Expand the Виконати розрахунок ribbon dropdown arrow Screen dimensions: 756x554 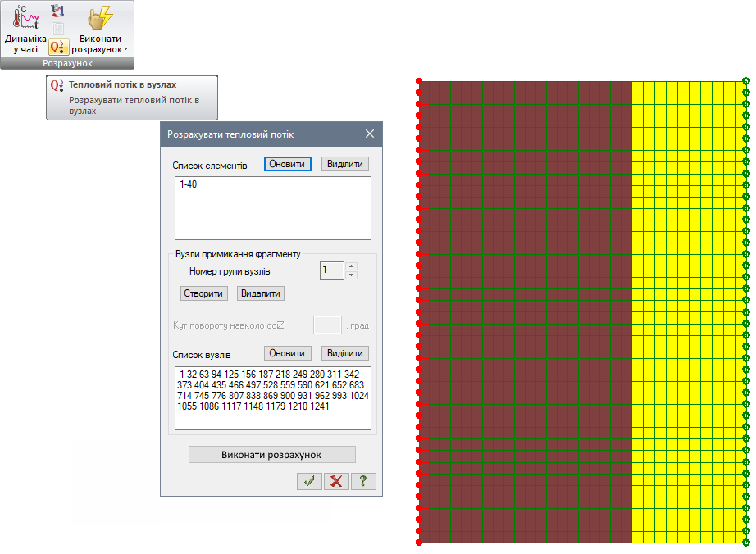pos(125,50)
